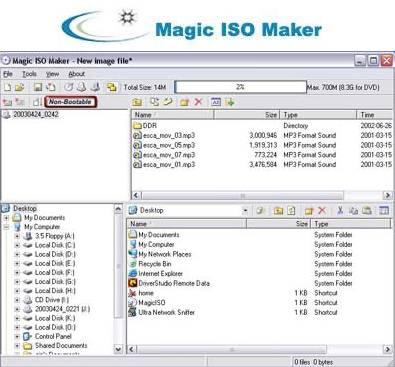Click the Open image file icon
Image resolution: width=395 pixels, height=367 pixels.
pyautogui.click(x=20, y=87)
